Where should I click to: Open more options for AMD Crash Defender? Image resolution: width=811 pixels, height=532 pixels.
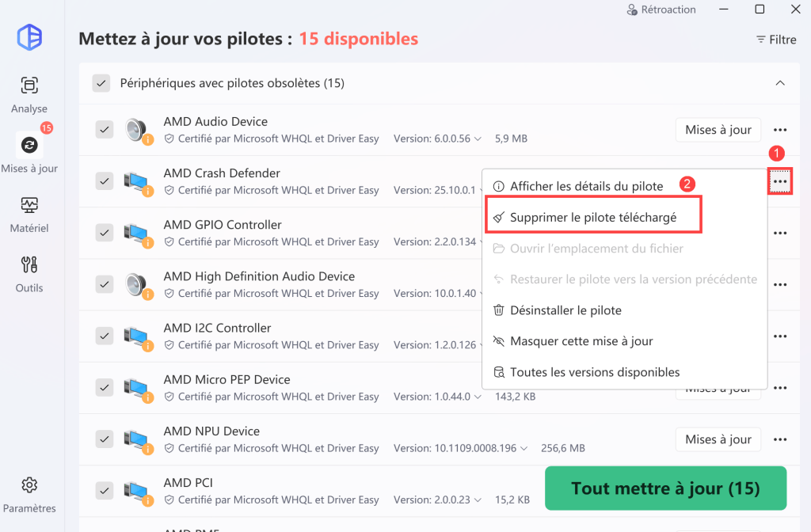coord(780,181)
